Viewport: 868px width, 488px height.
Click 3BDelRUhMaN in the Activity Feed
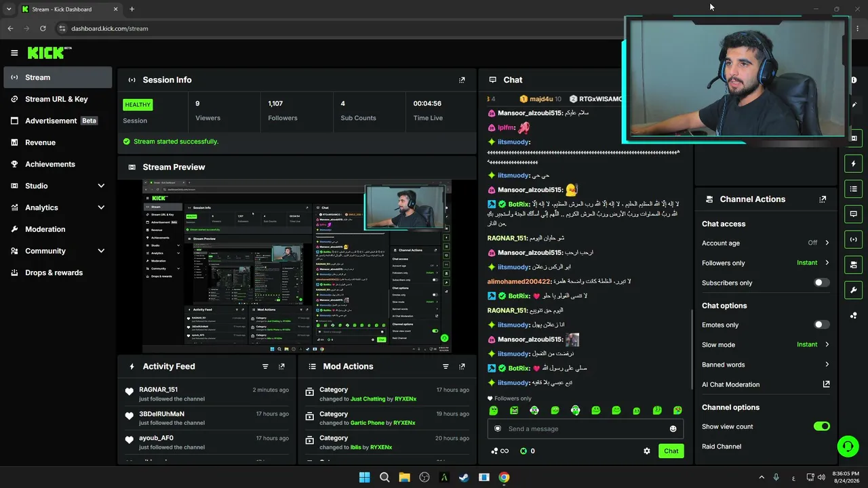161,414
